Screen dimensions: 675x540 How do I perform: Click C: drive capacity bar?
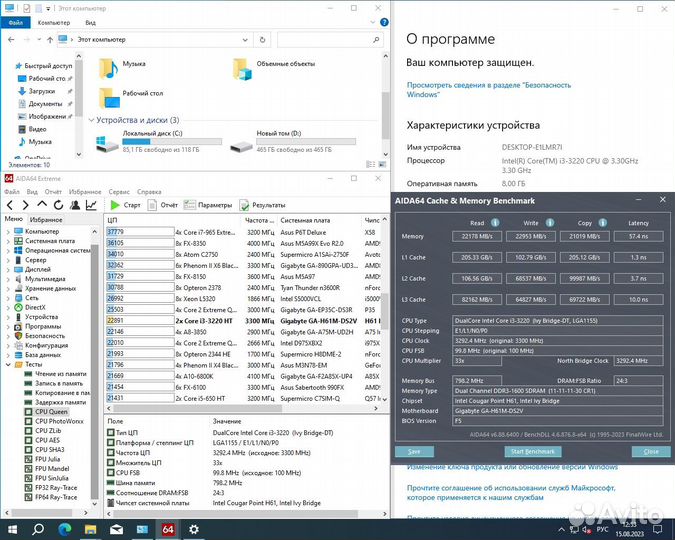click(x=172, y=142)
